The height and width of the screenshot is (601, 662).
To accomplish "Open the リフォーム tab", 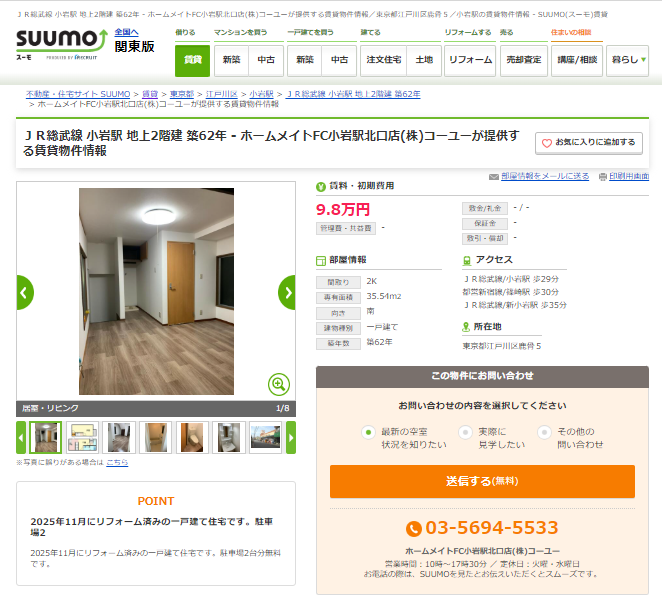I will 470,61.
